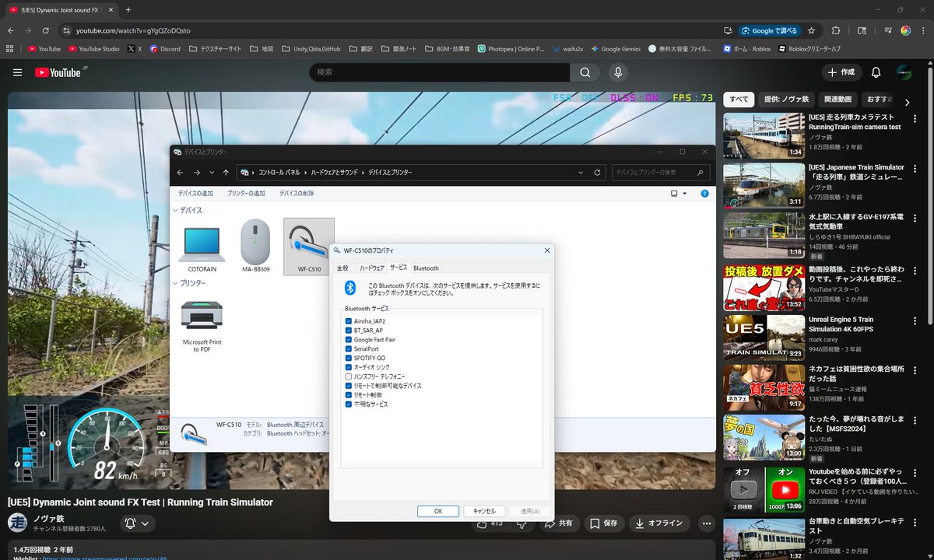Uncheck the 不明なサービス checkbox
Screen dimensions: 934x560
pyautogui.click(x=349, y=404)
